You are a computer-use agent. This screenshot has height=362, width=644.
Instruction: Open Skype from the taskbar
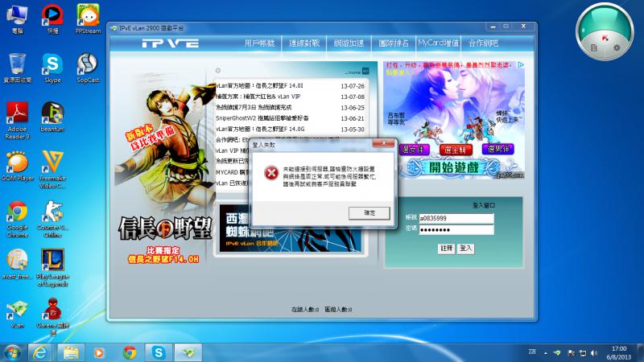click(159, 352)
